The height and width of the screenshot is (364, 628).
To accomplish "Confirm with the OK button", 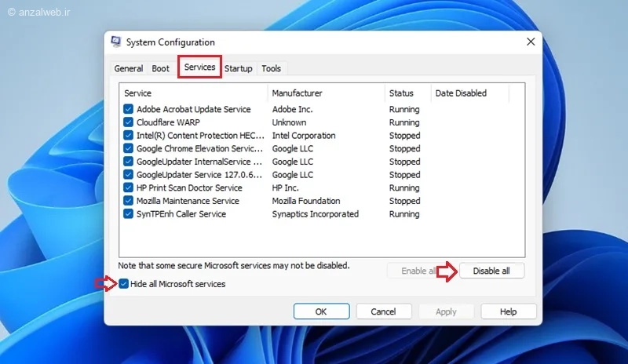I will tap(321, 311).
